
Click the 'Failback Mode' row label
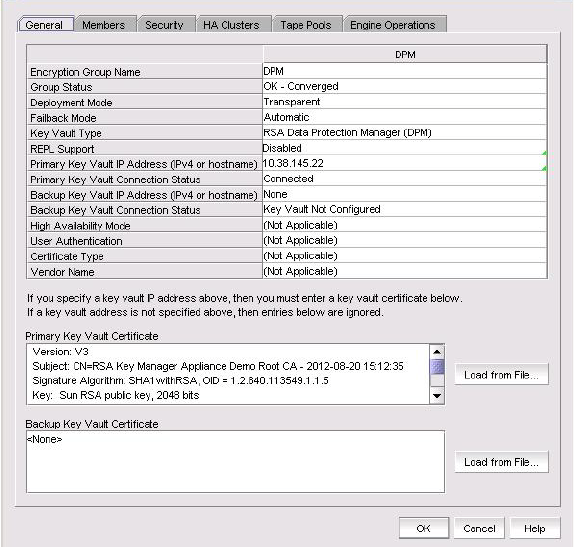(x=63, y=118)
